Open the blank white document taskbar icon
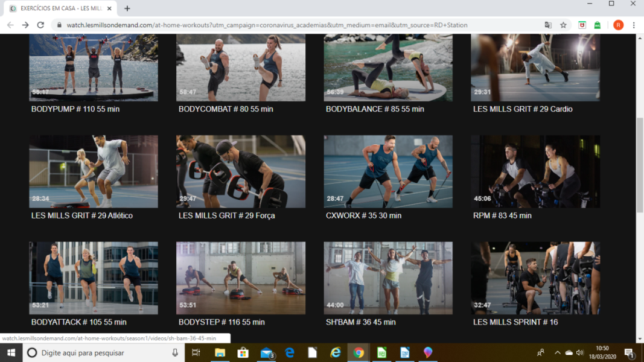 [313, 352]
